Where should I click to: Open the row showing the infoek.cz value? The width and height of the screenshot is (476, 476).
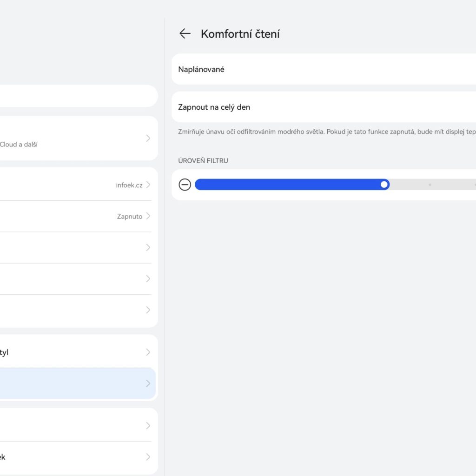(x=74, y=185)
